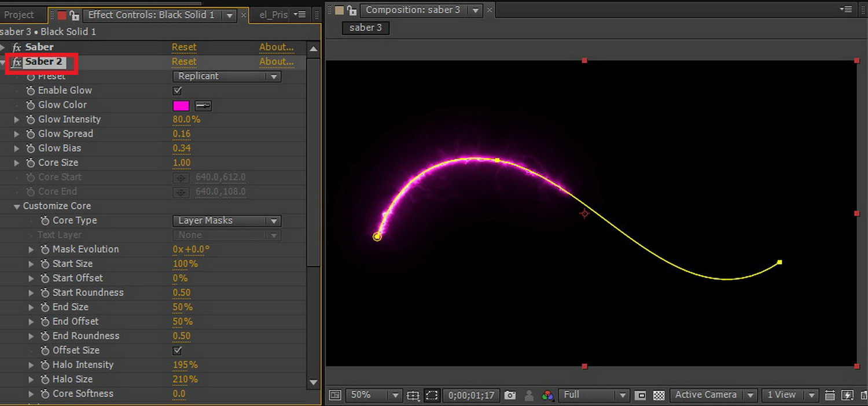Open the Full resolution dropdown
Image resolution: width=868 pixels, height=406 pixels.
pyautogui.click(x=594, y=395)
